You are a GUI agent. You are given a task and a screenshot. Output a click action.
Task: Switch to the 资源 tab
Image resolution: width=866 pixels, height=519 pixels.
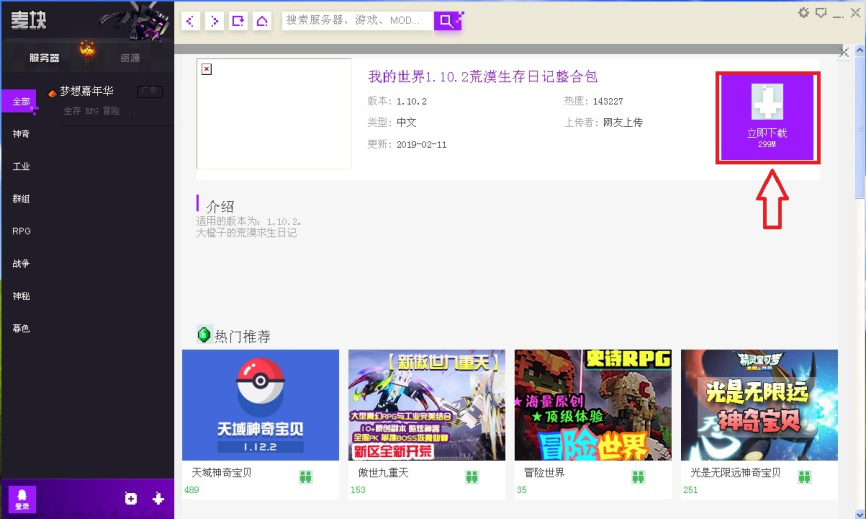(130, 57)
